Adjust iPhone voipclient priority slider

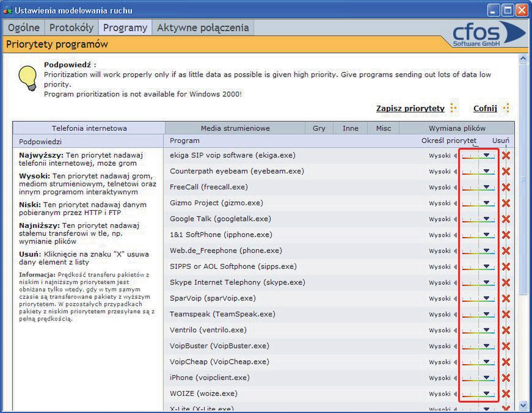click(478, 378)
